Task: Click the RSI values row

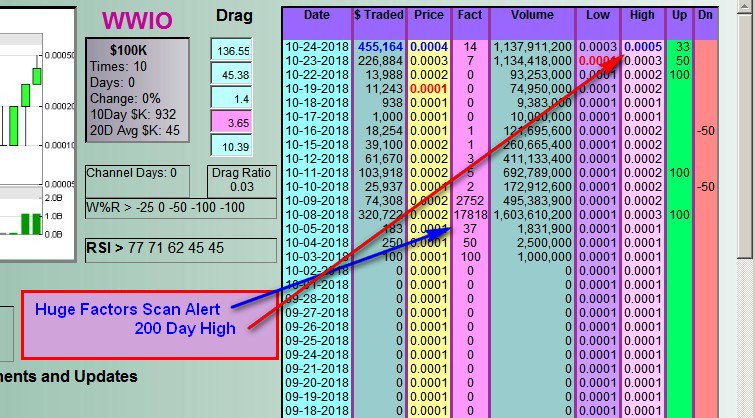Action: point(181,250)
